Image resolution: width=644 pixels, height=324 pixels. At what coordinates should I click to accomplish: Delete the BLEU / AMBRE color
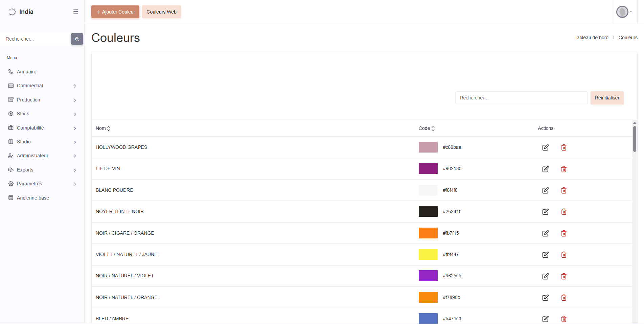point(564,319)
